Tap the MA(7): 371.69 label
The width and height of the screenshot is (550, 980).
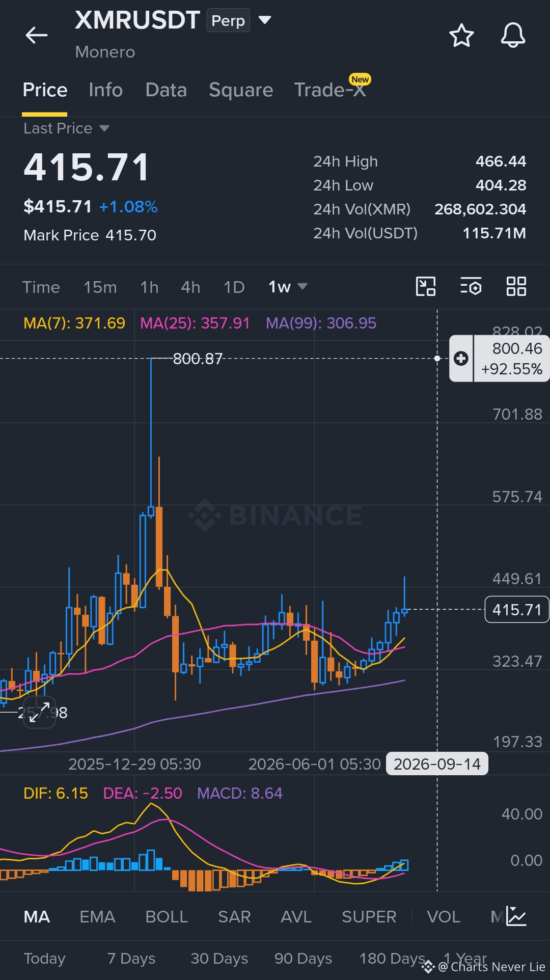(74, 323)
